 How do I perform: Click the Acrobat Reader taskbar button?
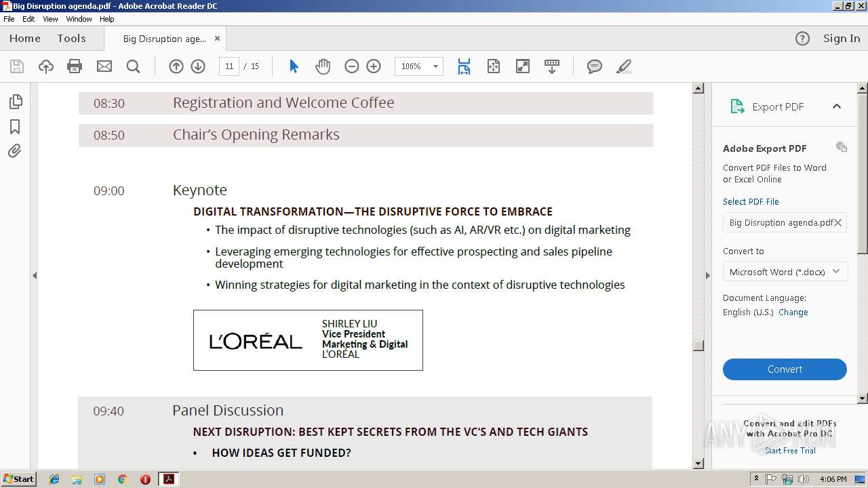pos(168,479)
